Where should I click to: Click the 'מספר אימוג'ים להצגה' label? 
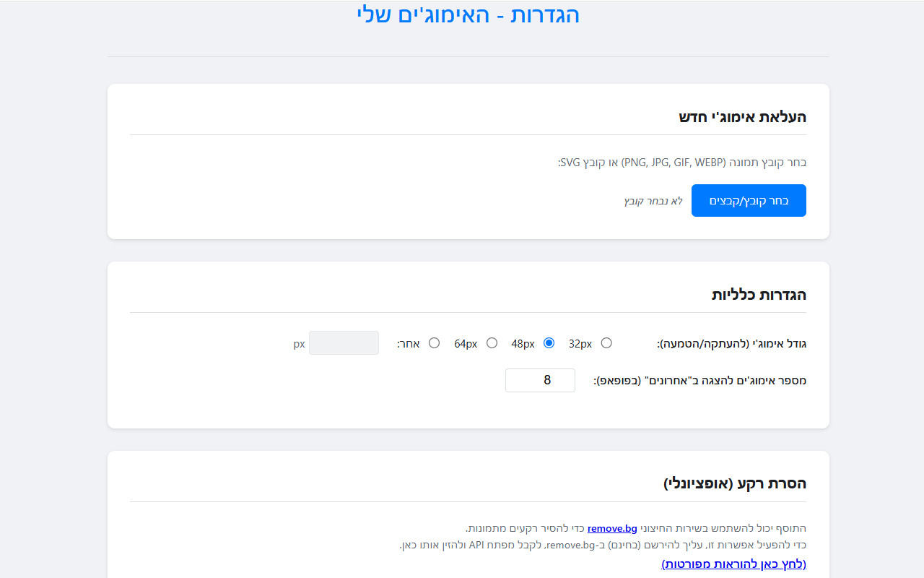coord(699,381)
